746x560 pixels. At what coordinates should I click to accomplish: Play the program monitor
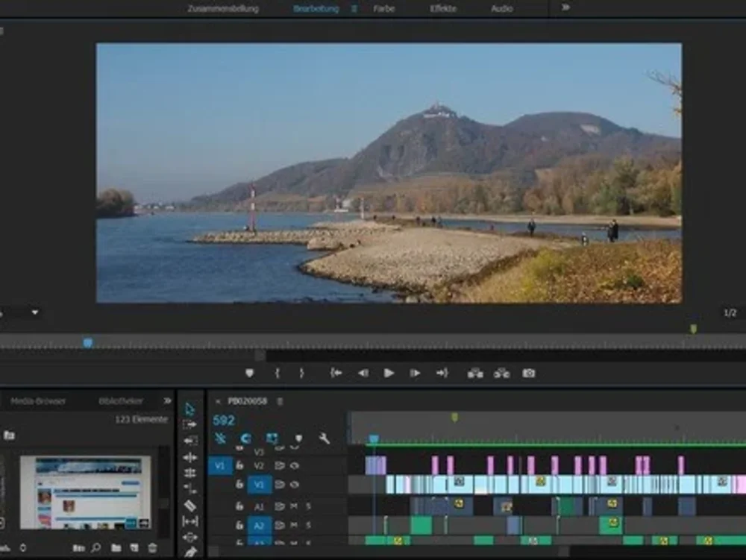389,373
